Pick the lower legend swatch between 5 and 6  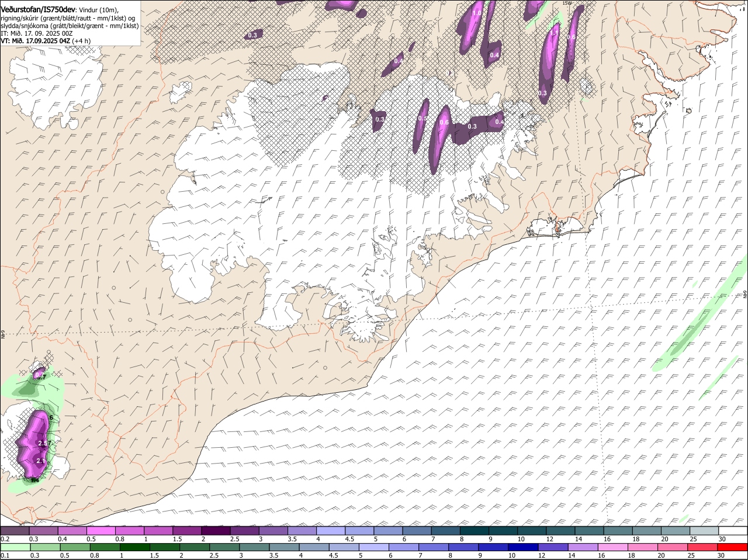coord(373,547)
